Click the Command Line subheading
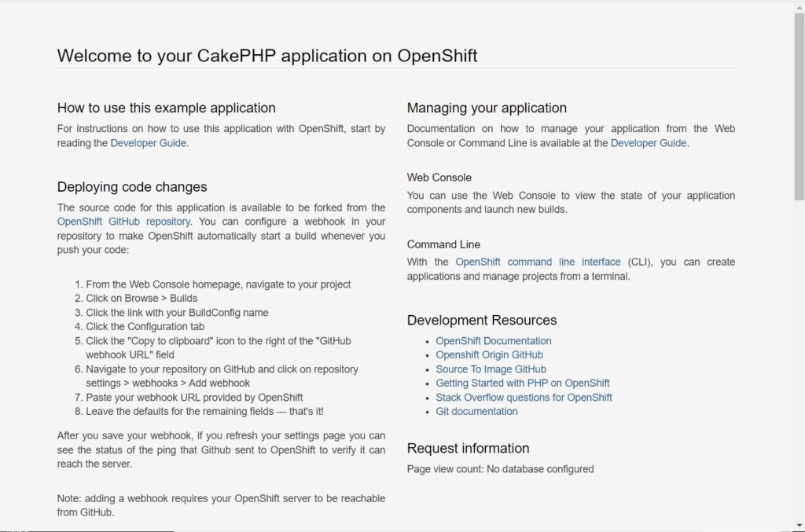Image resolution: width=805 pixels, height=532 pixels. tap(442, 244)
